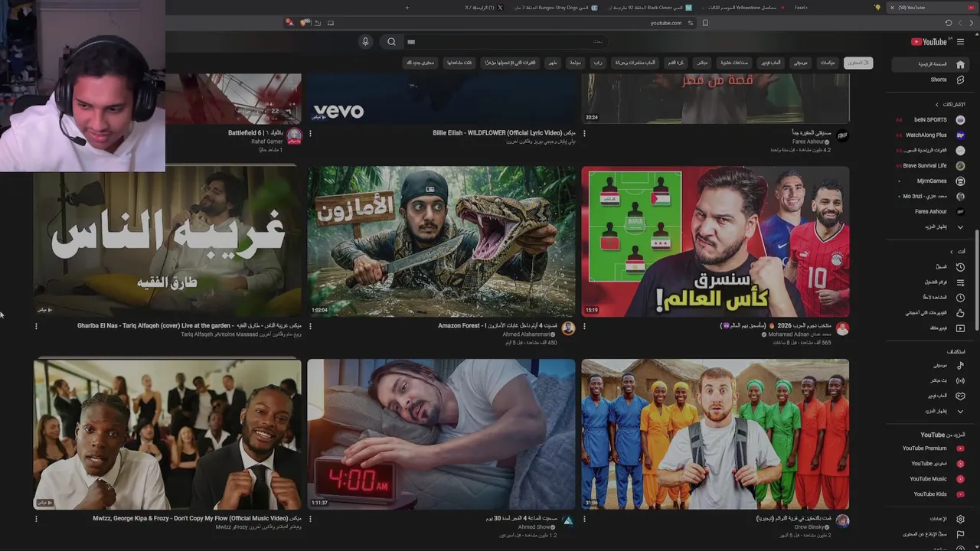Open Music under Explore section
This screenshot has width=980, height=551.
[x=930, y=365]
